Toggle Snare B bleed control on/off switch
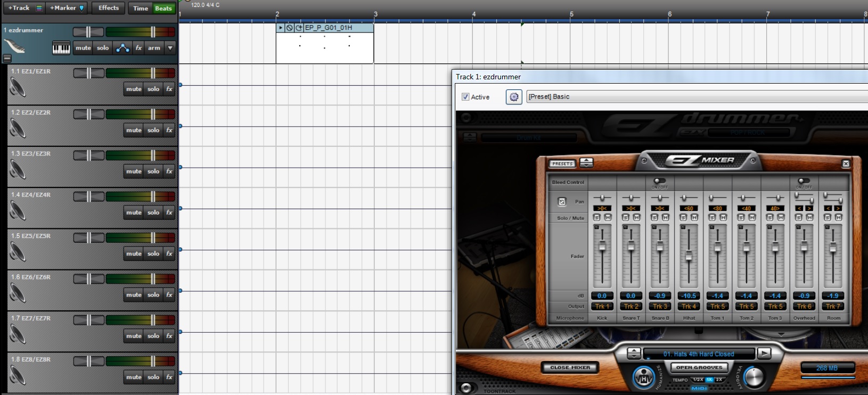 [660, 181]
